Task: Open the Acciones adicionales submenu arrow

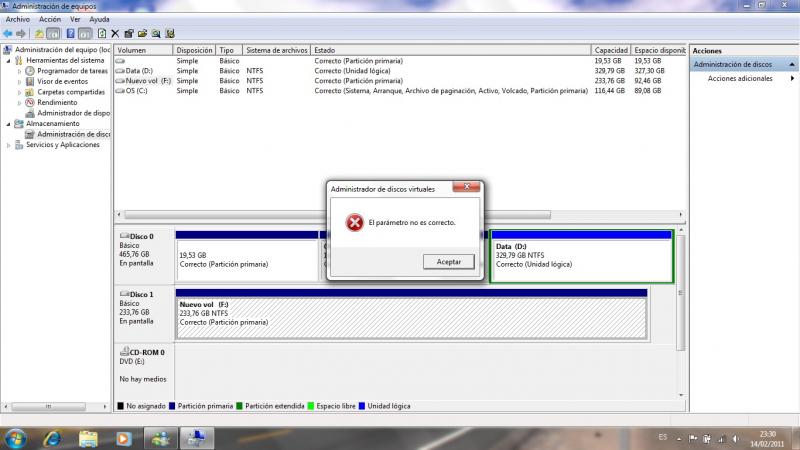Action: [x=792, y=79]
